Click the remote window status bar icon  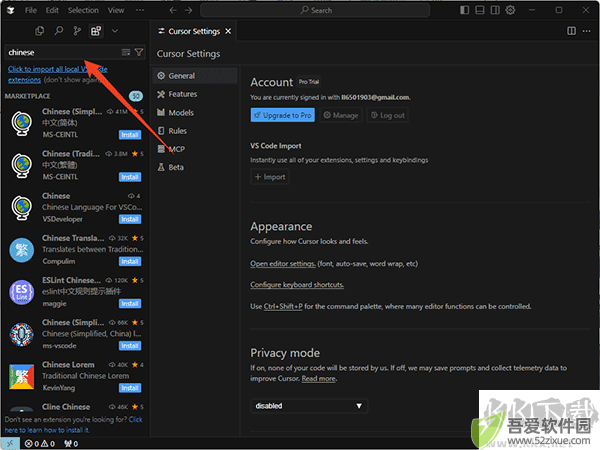point(10,443)
